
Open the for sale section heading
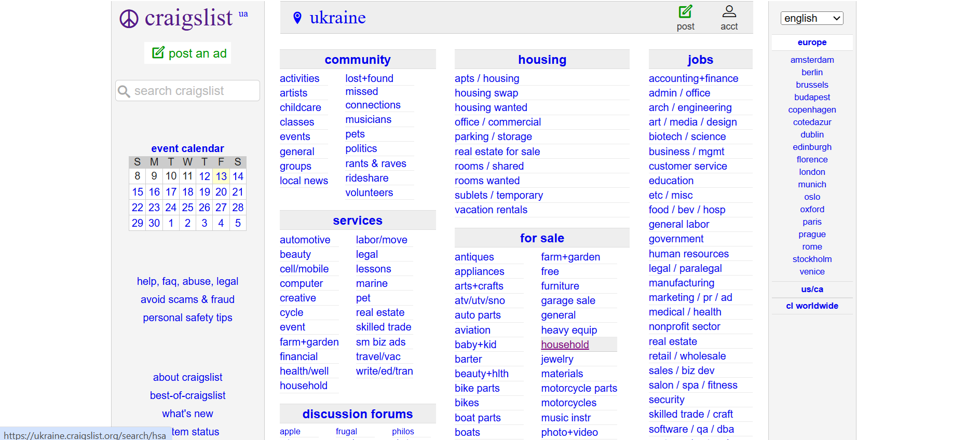point(542,238)
